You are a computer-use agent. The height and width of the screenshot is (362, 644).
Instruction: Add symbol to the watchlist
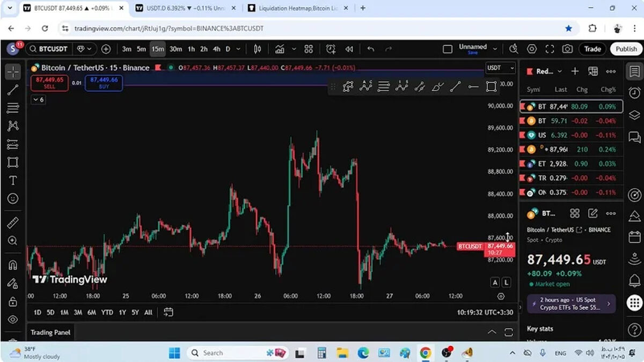coord(575,71)
